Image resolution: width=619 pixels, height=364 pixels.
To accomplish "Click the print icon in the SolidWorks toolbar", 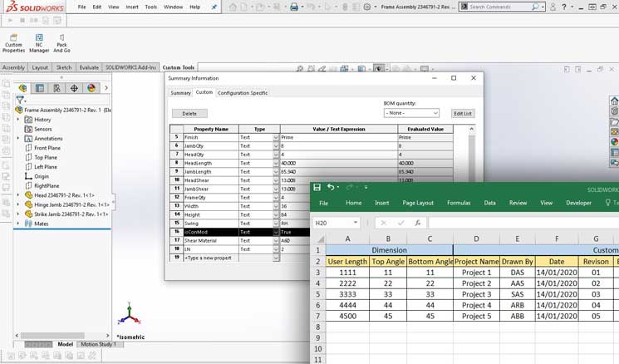I will point(294,7).
